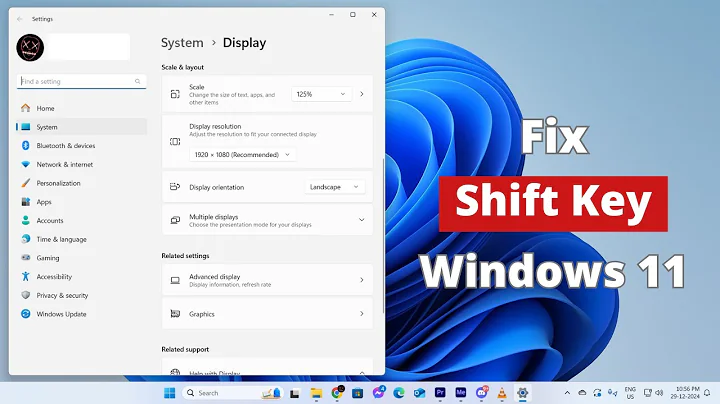Click the Personalization brush icon
Image resolution: width=720 pixels, height=404 pixels.
(26, 183)
